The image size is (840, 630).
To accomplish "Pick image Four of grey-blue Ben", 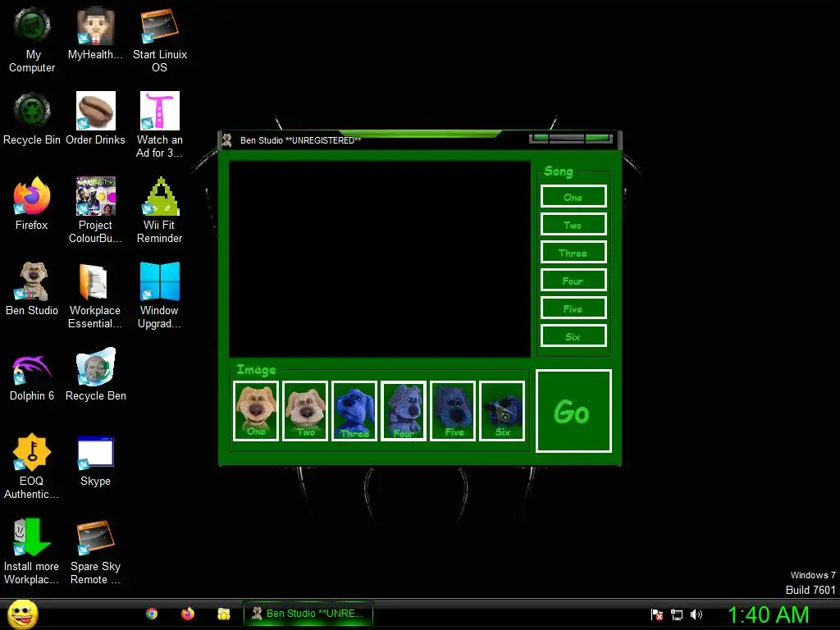I will pyautogui.click(x=404, y=411).
